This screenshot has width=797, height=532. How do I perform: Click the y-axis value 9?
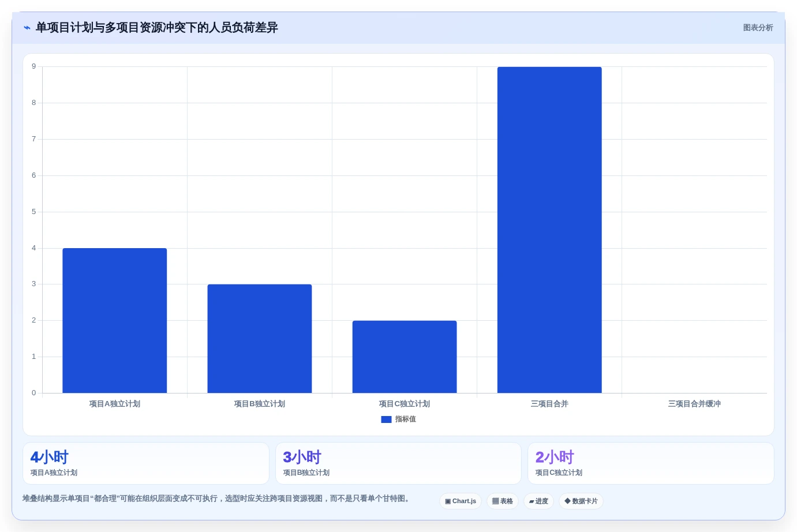point(33,66)
